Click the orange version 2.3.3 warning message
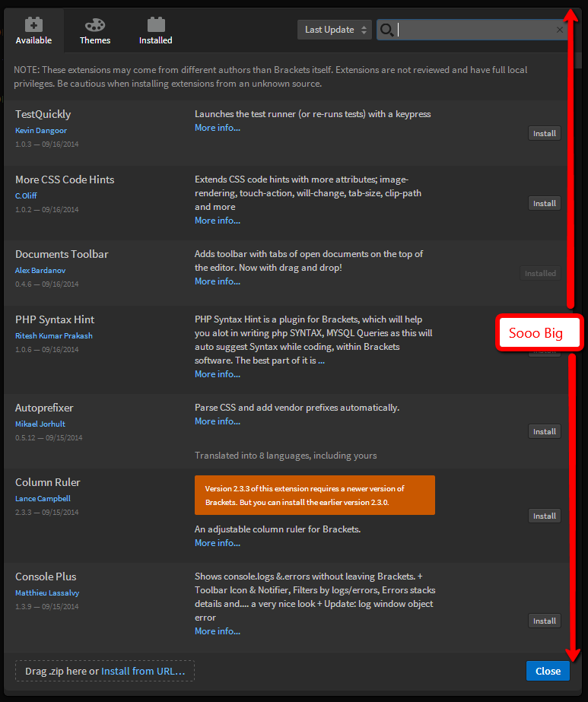The height and width of the screenshot is (702, 588). coord(314,495)
